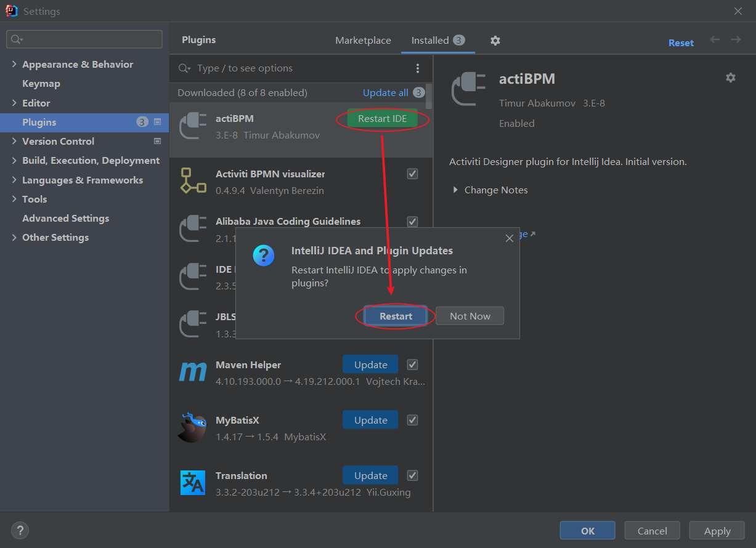Click the Update all link
The image size is (756, 548).
(x=385, y=92)
